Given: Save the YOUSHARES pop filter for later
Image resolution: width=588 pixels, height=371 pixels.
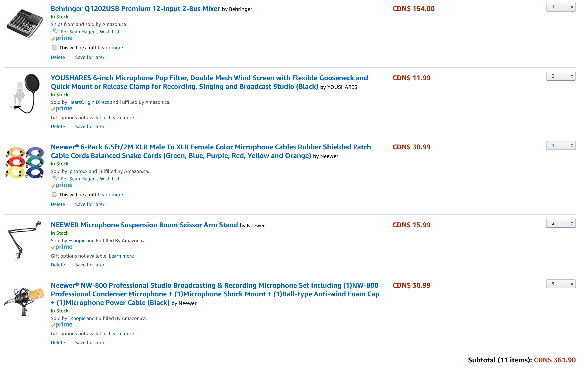Looking at the screenshot, I should pyautogui.click(x=90, y=126).
